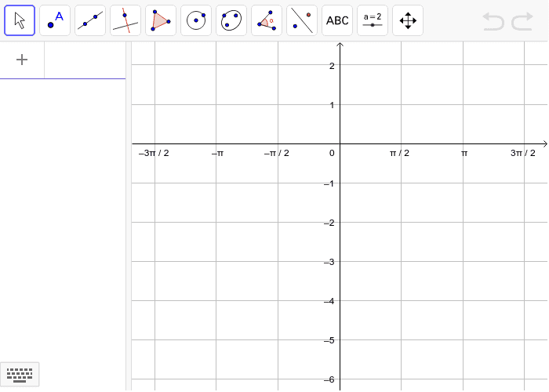Click the –π / 2 x-axis label
Screen dimensions: 549x392
[277, 153]
